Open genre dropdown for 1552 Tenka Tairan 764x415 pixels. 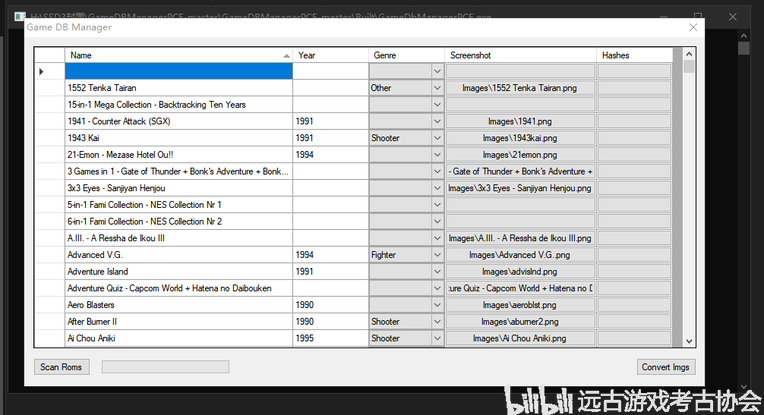[437, 88]
